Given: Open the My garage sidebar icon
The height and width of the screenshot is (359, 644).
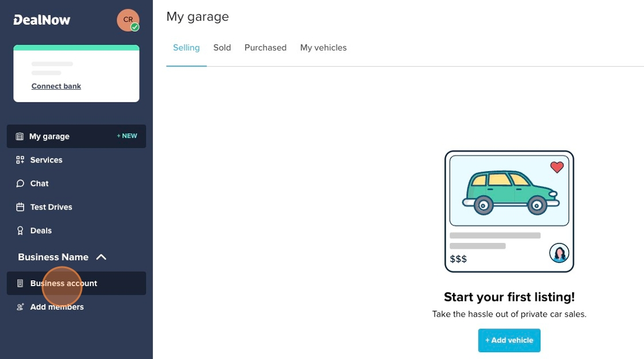Looking at the screenshot, I should (x=19, y=136).
